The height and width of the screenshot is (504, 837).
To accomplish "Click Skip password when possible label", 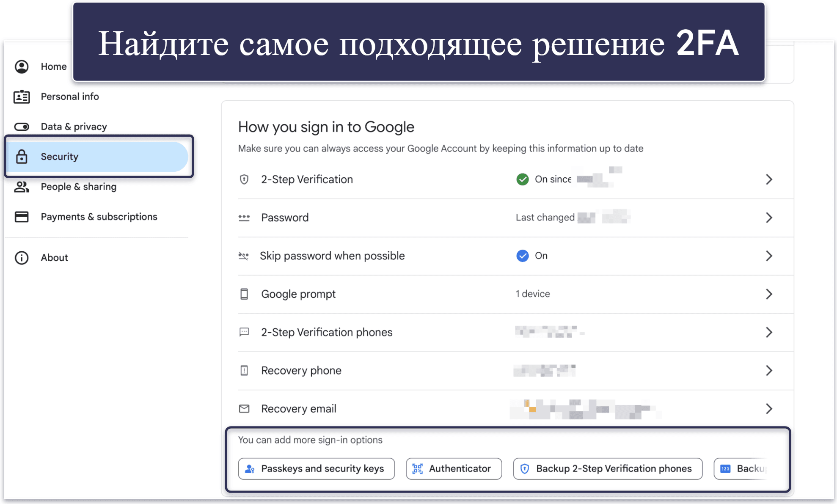I will (x=332, y=256).
